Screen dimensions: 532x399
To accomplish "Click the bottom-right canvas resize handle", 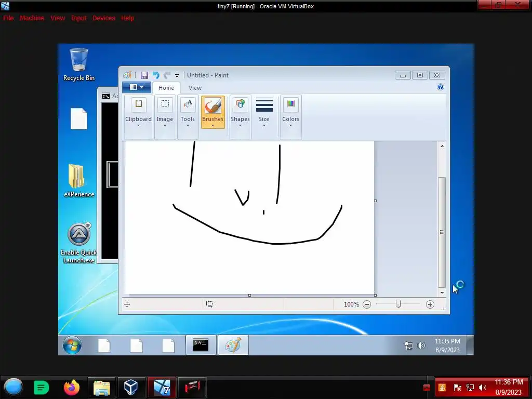I will point(375,295).
